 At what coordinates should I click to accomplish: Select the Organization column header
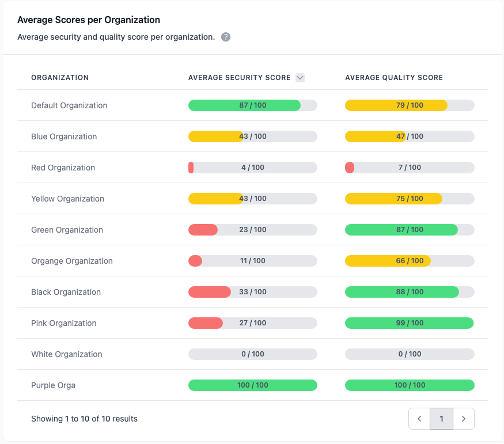click(x=60, y=77)
